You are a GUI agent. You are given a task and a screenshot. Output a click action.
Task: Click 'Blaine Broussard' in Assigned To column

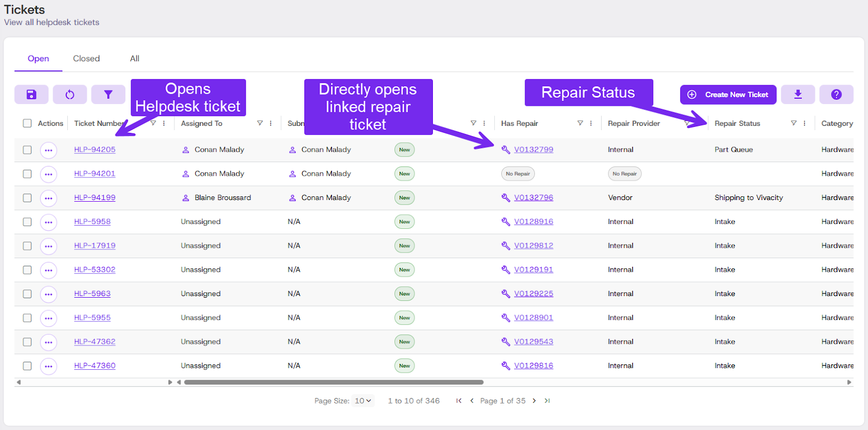click(223, 197)
